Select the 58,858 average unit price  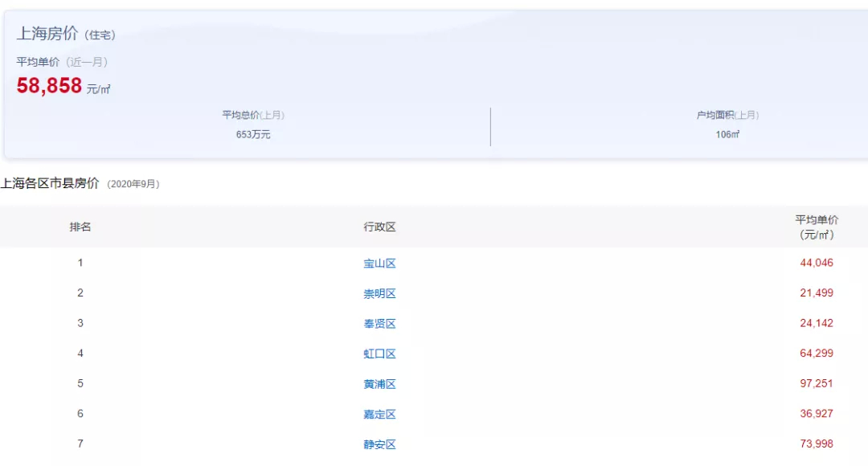(49, 86)
